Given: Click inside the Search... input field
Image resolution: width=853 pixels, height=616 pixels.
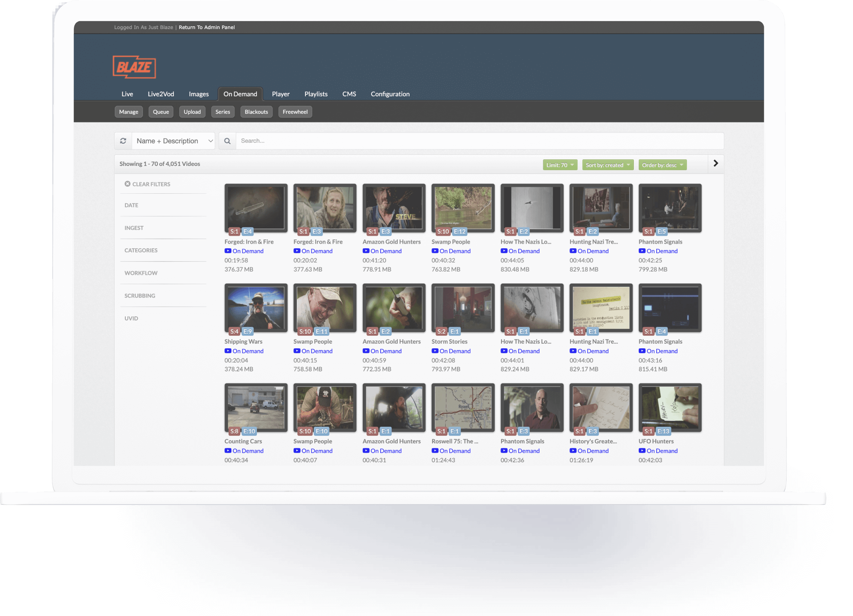Looking at the screenshot, I should click(480, 141).
